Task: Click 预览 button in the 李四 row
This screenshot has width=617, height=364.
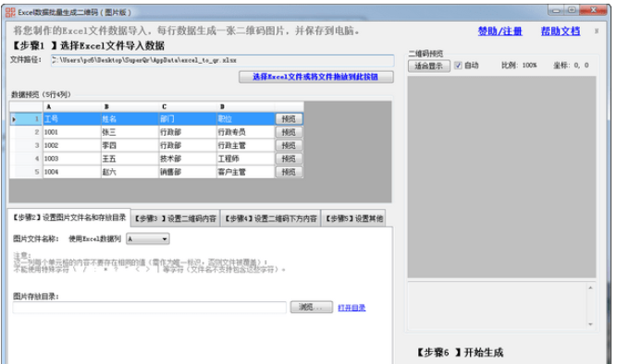Action: 289,145
